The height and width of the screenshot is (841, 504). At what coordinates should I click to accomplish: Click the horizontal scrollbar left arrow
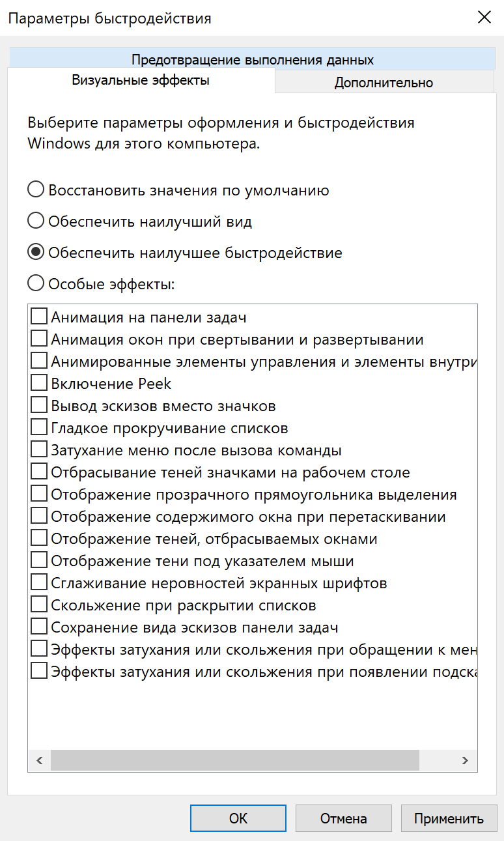click(x=39, y=760)
